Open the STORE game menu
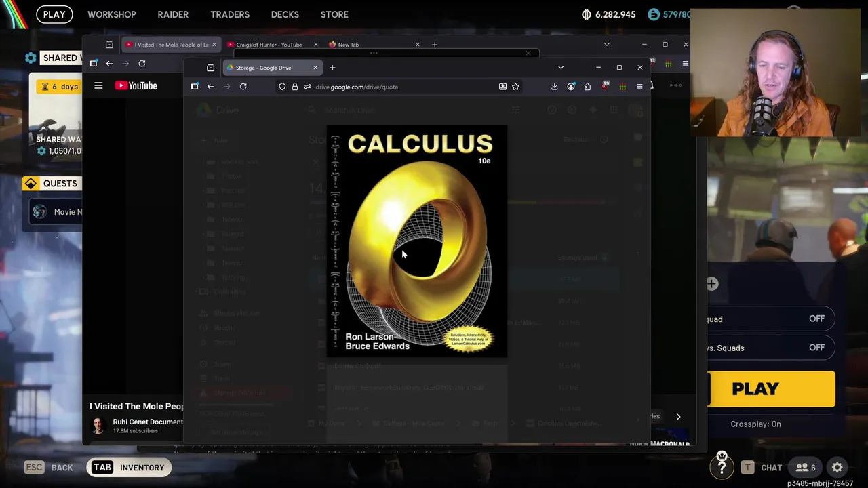The width and height of the screenshot is (868, 488). [x=334, y=14]
